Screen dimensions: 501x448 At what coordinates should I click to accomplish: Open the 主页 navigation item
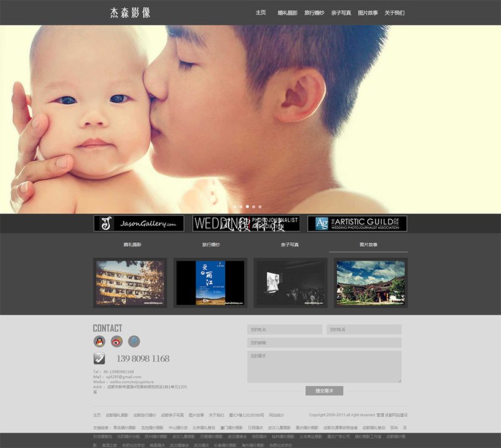click(x=261, y=13)
